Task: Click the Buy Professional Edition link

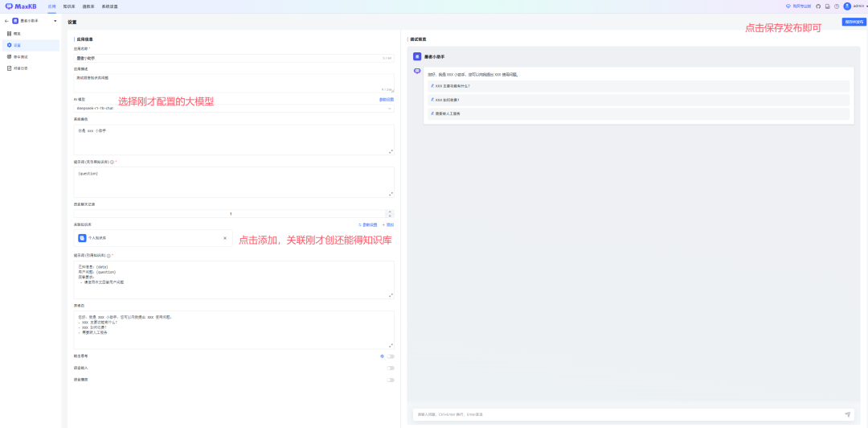Action: tap(798, 6)
